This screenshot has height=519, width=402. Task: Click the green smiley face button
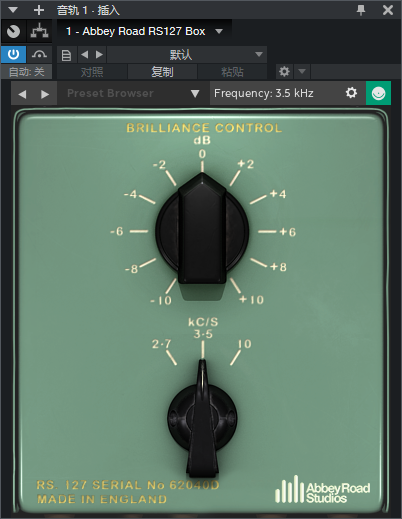pyautogui.click(x=378, y=93)
